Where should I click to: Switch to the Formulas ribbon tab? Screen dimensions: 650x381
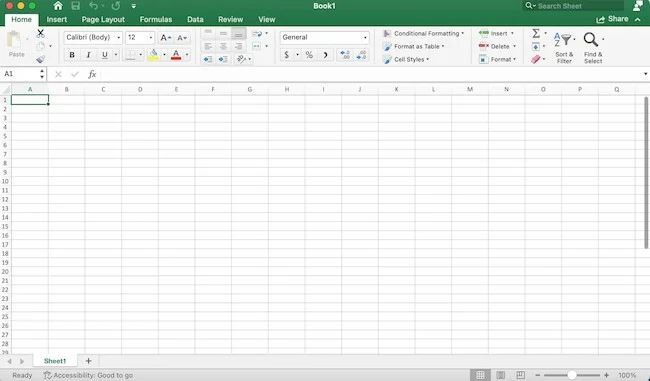point(155,19)
